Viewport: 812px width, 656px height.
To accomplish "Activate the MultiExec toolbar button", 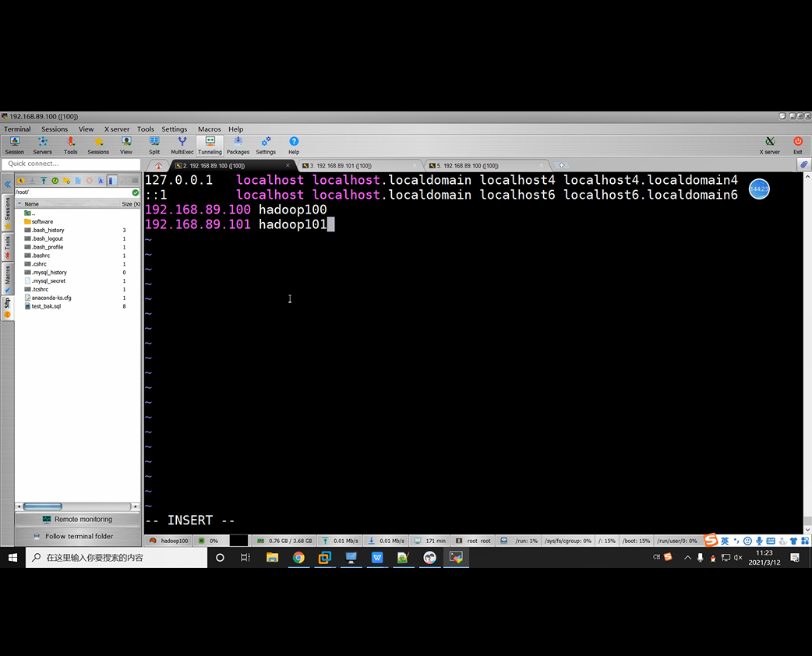I will coord(182,146).
